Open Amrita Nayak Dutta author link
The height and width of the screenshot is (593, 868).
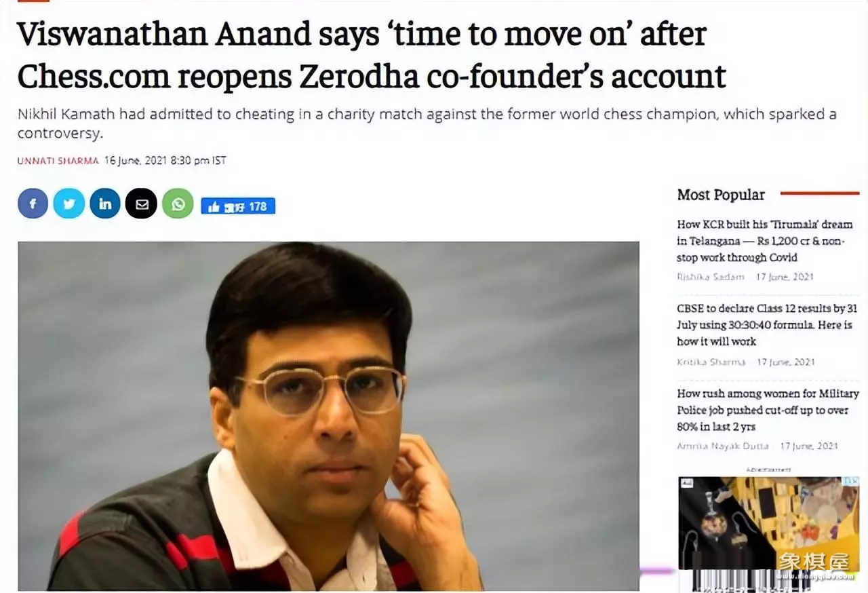[x=723, y=446]
